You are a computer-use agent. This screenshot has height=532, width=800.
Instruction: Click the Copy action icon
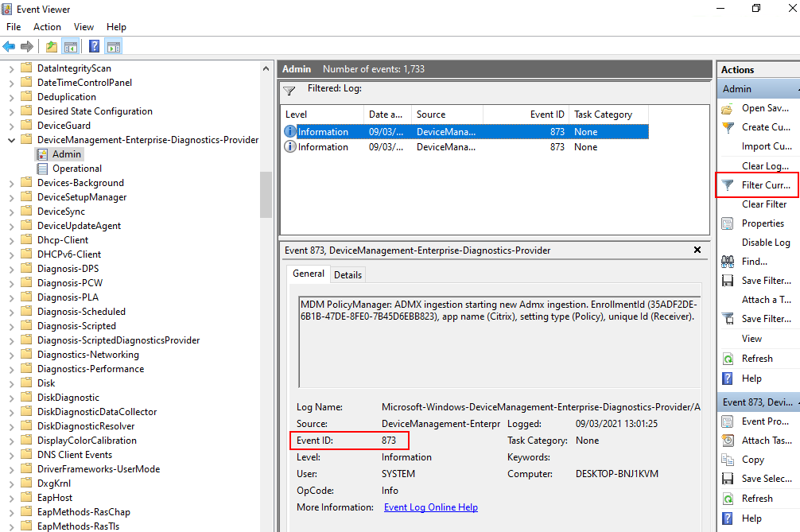[x=728, y=460]
